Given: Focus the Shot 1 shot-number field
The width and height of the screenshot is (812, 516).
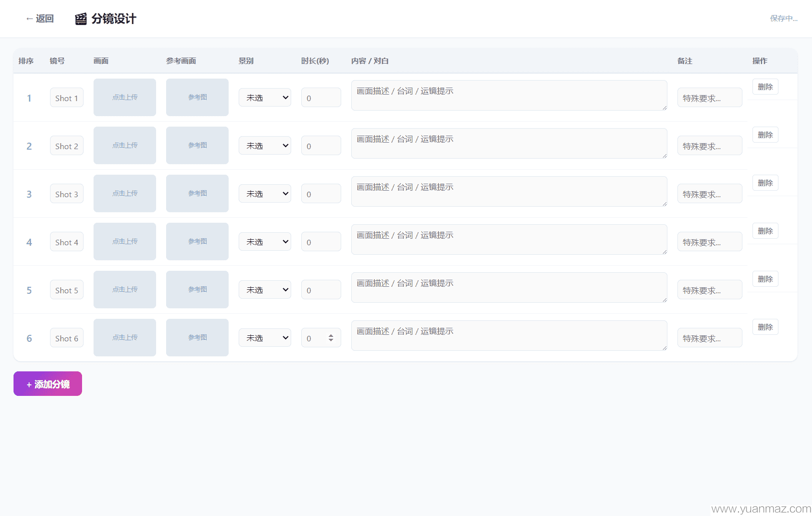Looking at the screenshot, I should pos(67,98).
